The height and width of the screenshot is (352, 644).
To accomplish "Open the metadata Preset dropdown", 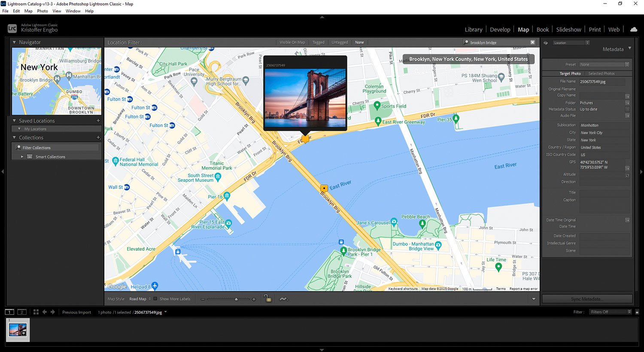I will pyautogui.click(x=604, y=64).
